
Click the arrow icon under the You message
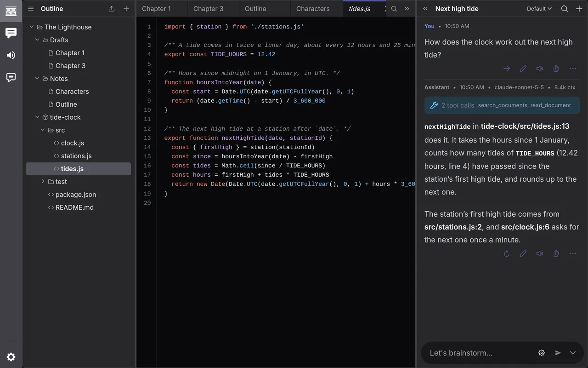[507, 69]
